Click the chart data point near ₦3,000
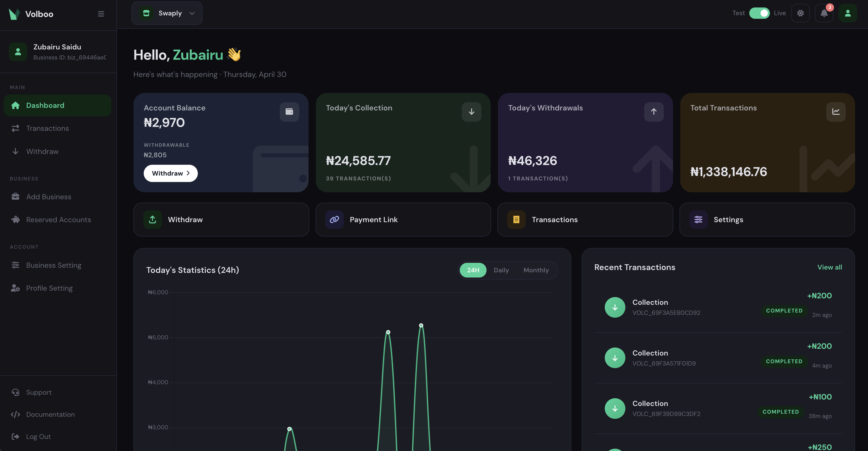The image size is (868, 451). (289, 429)
